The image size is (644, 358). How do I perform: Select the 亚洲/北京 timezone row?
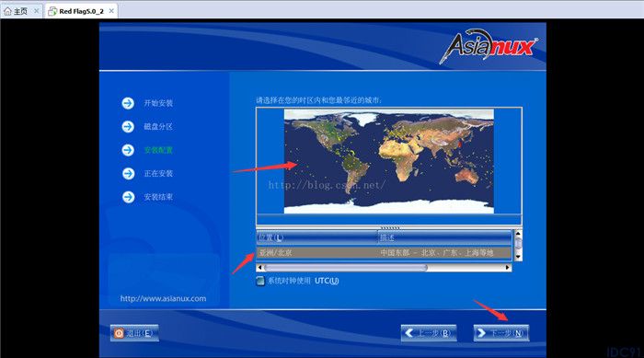coord(384,252)
